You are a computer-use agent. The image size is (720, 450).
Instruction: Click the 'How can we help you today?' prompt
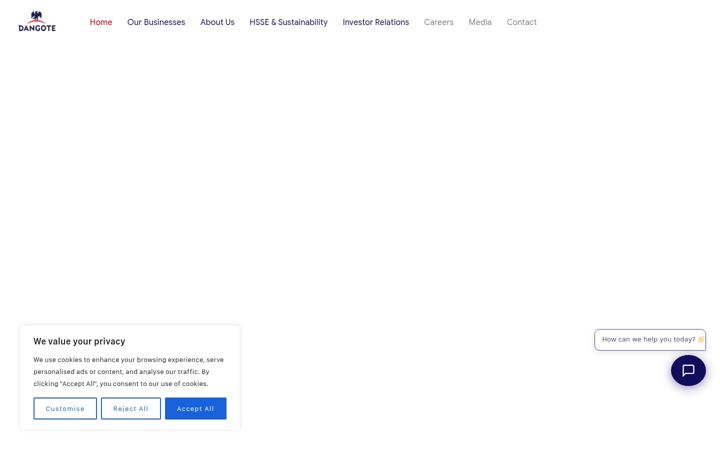(x=650, y=340)
